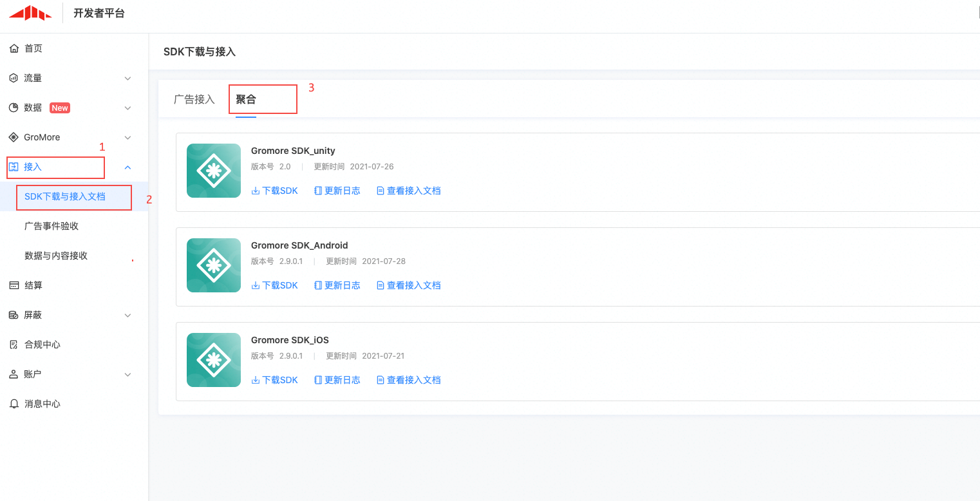Click the red platform logo in header
This screenshot has height=501, width=980.
pos(30,13)
